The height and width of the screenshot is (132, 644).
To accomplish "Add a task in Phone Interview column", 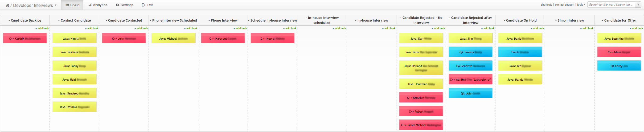I will coord(240,28).
